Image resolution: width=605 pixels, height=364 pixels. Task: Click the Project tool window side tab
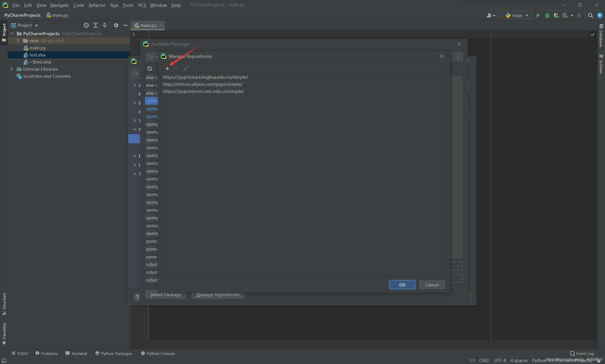(x=4, y=32)
